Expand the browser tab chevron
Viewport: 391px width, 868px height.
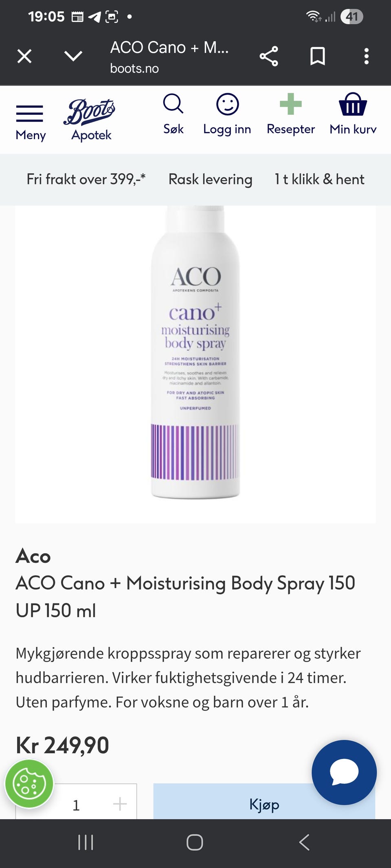point(73,56)
